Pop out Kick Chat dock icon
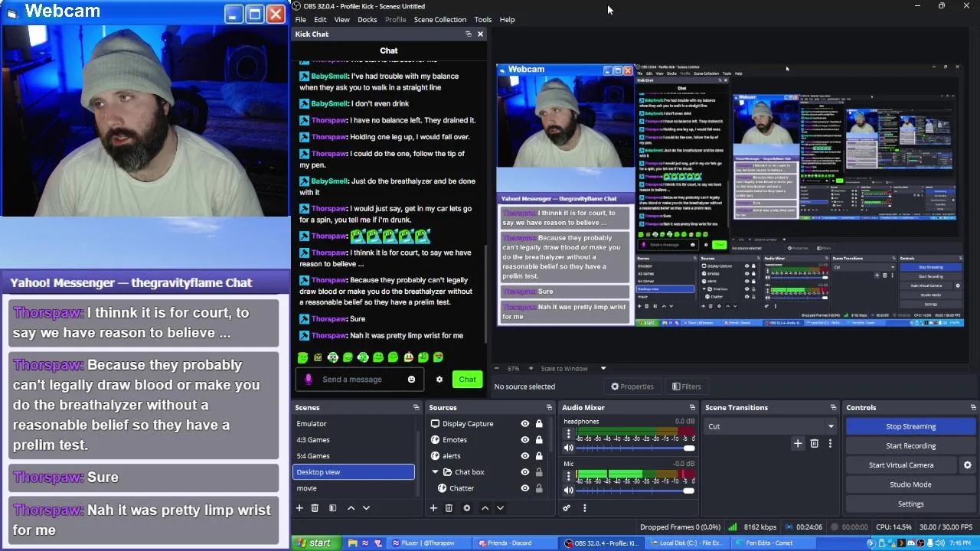The image size is (980, 551). (x=469, y=34)
